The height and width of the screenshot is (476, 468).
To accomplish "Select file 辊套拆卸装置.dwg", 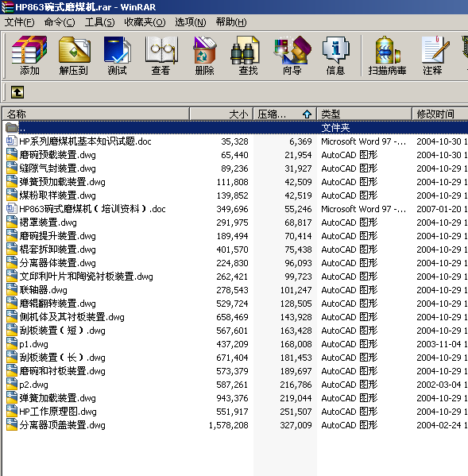I will [x=57, y=250].
